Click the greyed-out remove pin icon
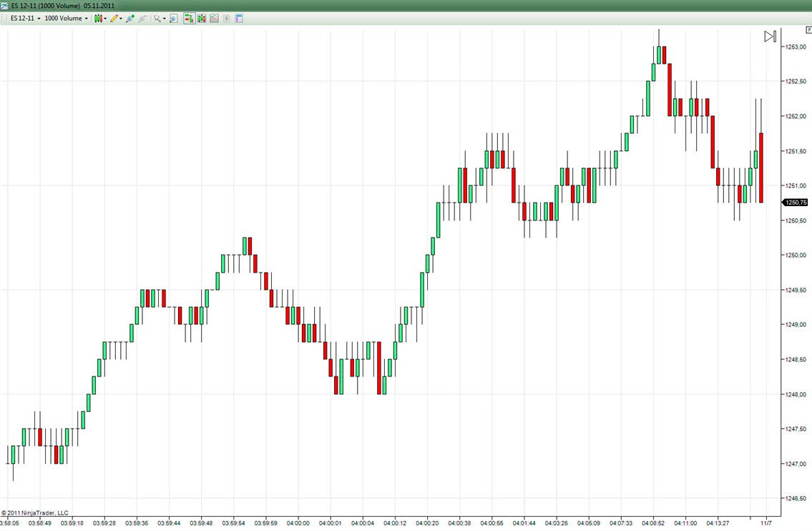The height and width of the screenshot is (531, 812). [x=142, y=18]
